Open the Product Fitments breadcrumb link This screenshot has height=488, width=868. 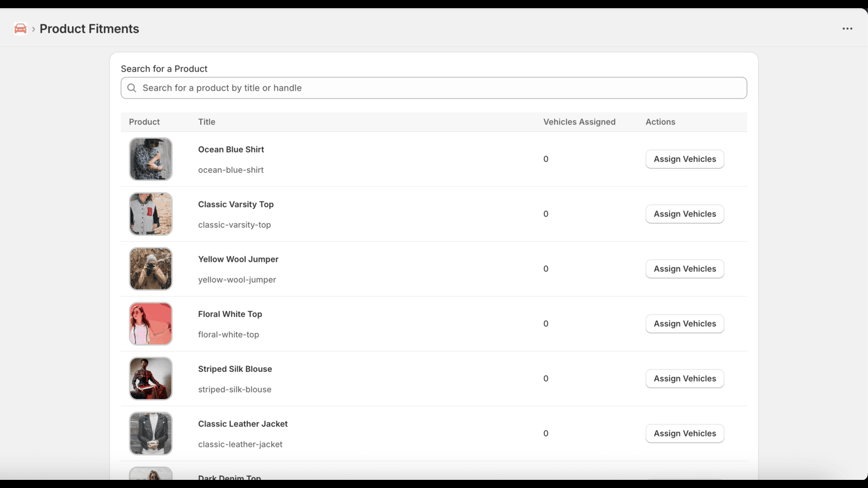coord(89,28)
